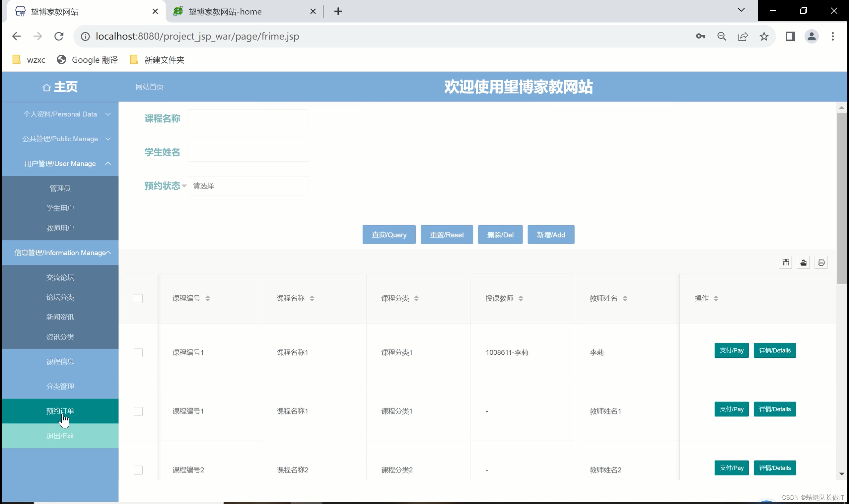Click the 课程名称 search input field
Viewport: 849px width, 504px height.
248,118
